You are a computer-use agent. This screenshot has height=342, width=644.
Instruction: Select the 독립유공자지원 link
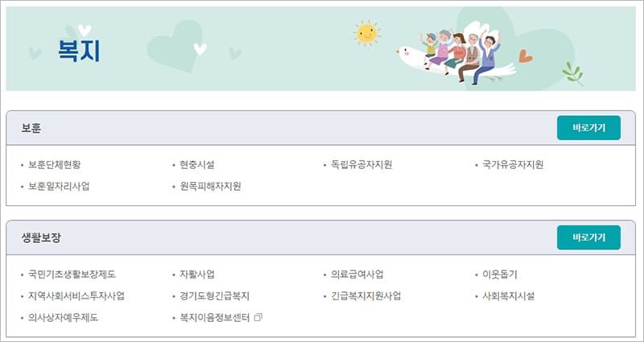click(x=361, y=165)
